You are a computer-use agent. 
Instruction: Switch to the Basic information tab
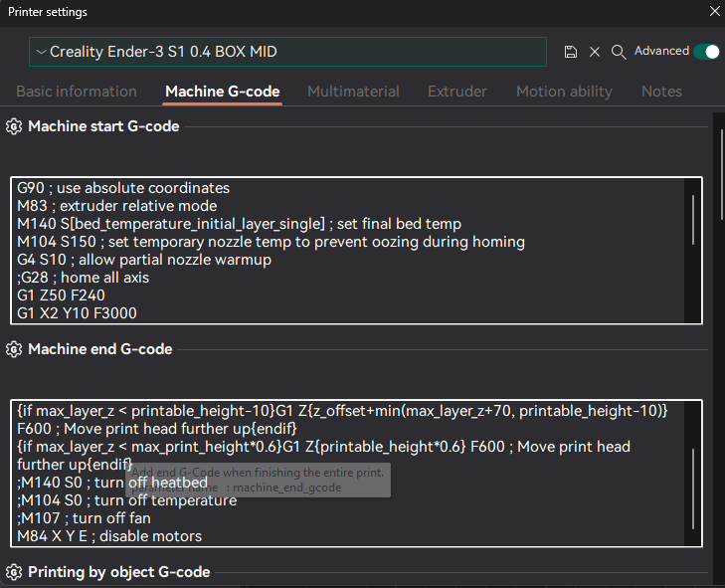[77, 92]
